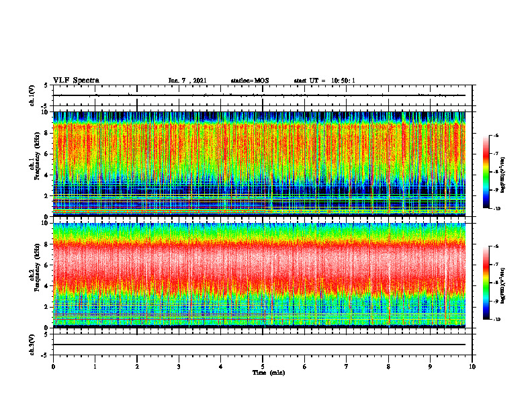Viewport: 532px width, 411px height.
Task: Select the "-6" tick on ch.1 colorbar
Action: [496, 136]
